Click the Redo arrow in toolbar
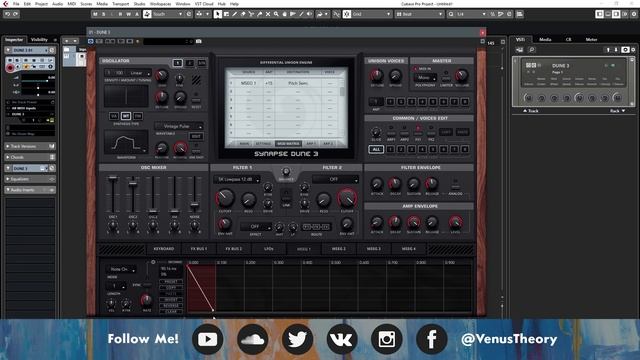Screen dimensions: 640x360 [16, 14]
